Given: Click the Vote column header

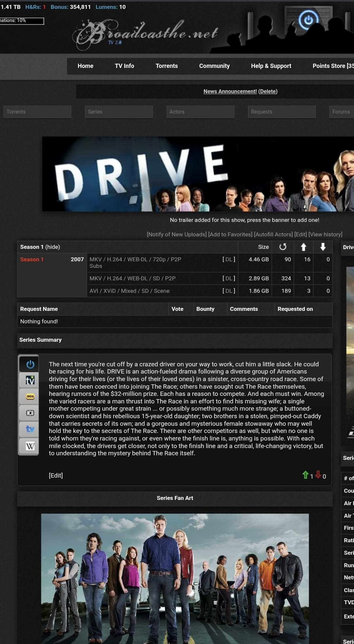Looking at the screenshot, I should tap(177, 309).
